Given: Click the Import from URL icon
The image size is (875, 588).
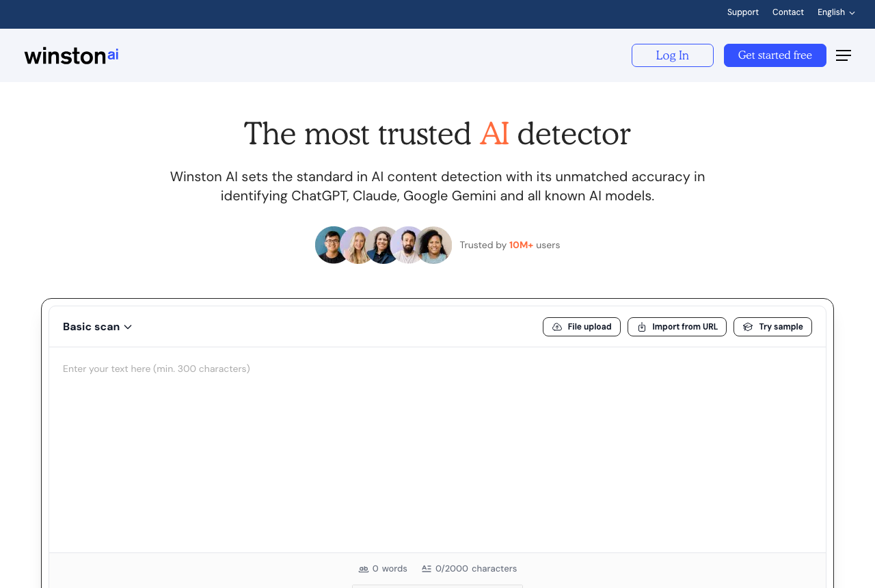Looking at the screenshot, I should [642, 327].
